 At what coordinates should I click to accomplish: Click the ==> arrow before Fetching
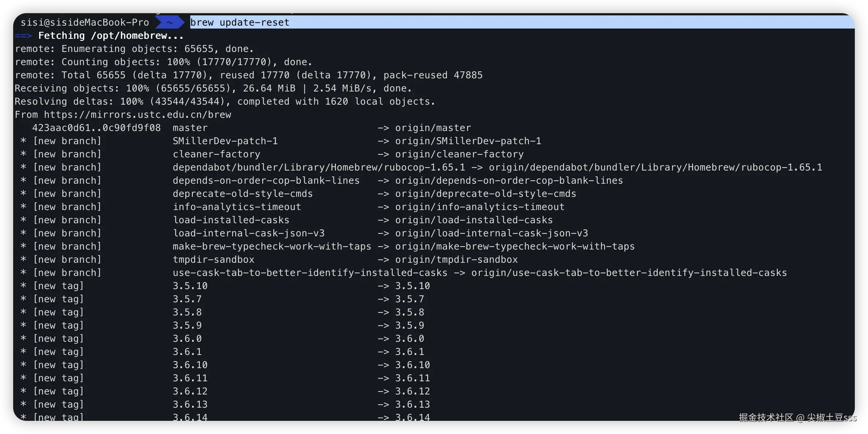click(x=23, y=35)
